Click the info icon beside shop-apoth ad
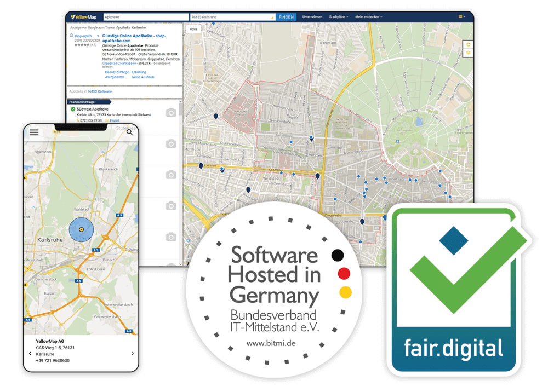 pyautogui.click(x=72, y=36)
